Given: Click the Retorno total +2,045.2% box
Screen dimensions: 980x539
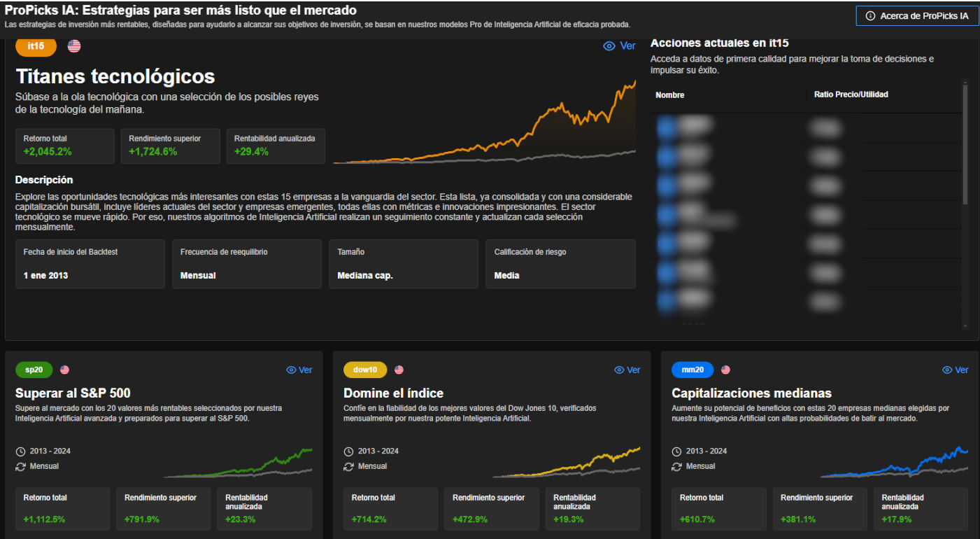Looking at the screenshot, I should pos(65,146).
